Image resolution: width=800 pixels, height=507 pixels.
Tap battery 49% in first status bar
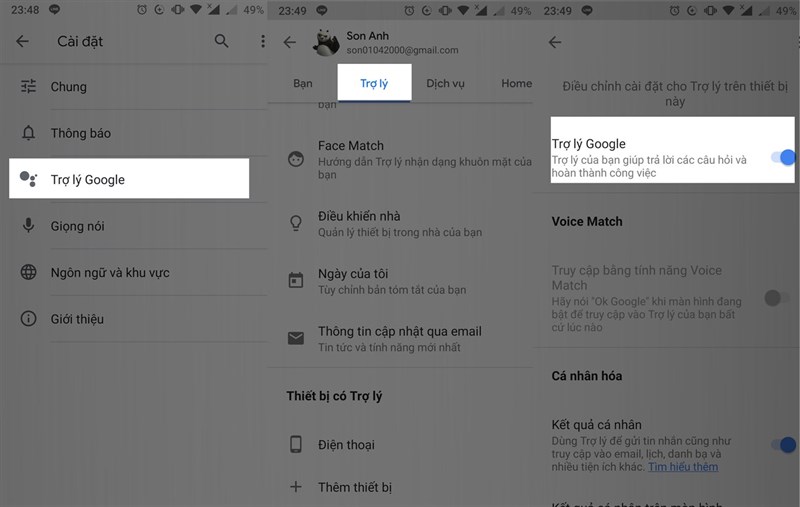click(x=253, y=10)
